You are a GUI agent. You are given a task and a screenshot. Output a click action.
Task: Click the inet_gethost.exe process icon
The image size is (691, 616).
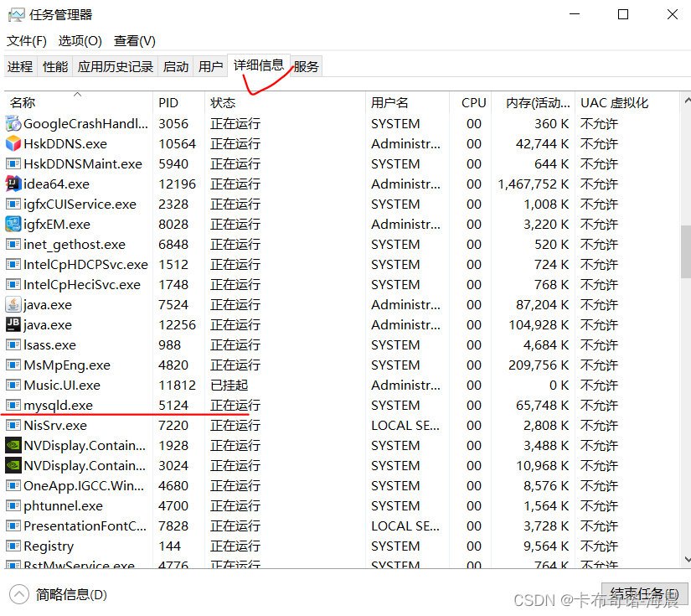point(13,244)
